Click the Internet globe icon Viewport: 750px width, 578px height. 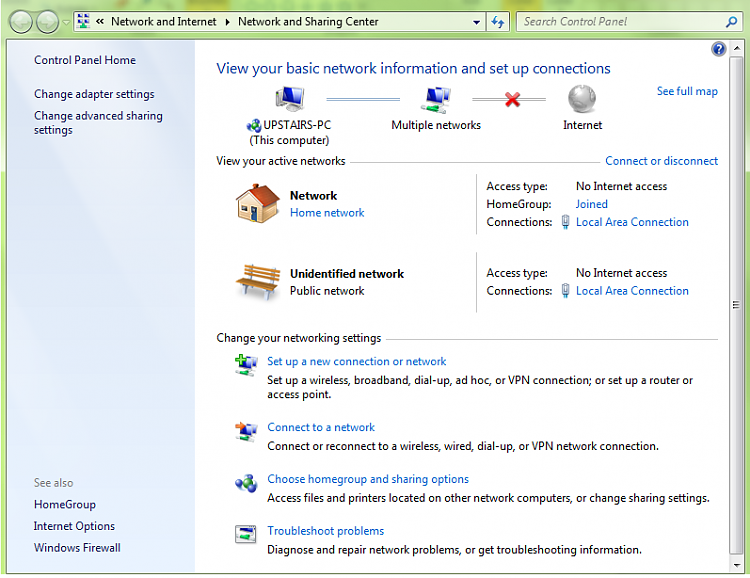coord(582,99)
